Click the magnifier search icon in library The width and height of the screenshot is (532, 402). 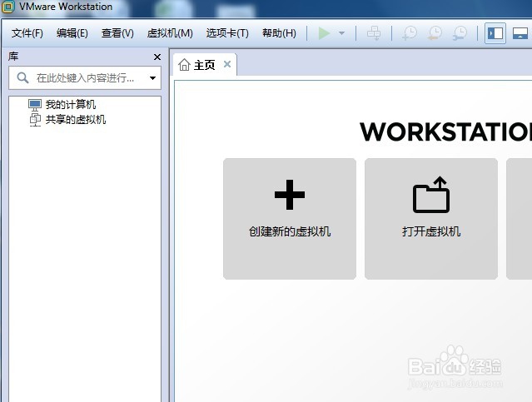[x=22, y=78]
